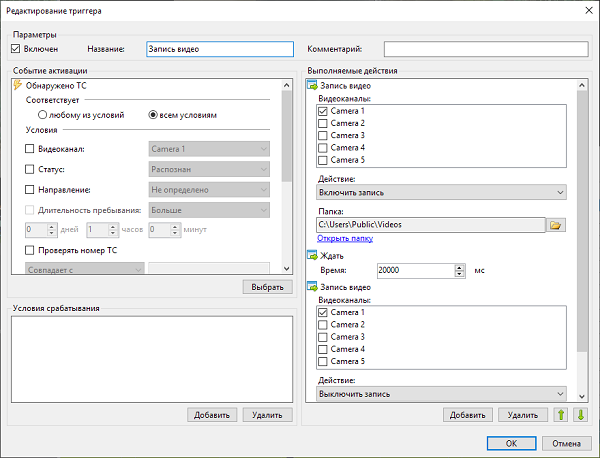600x458 pixels.
Task: Click the Выполняемые действия scrollbar thumb
Action: click(582, 221)
